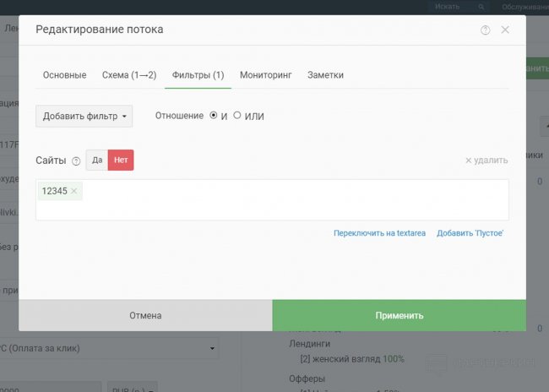
Task: Open the help icon in the dialog header
Action: (485, 30)
